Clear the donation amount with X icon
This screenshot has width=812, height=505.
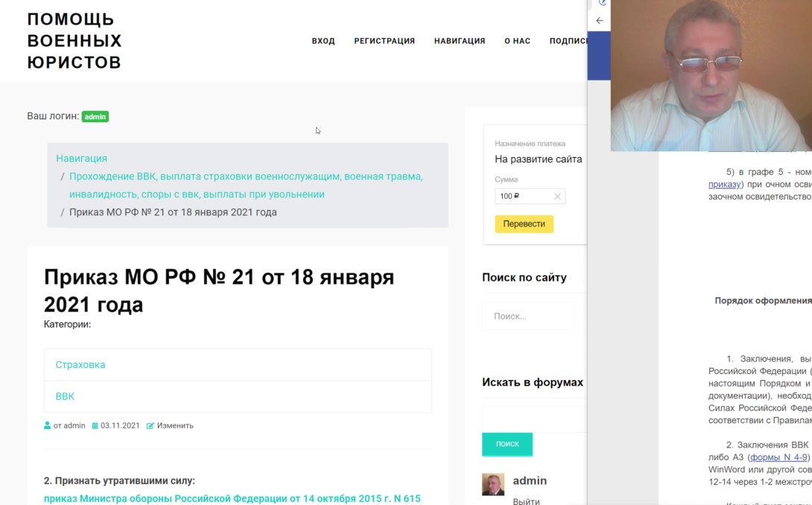[x=557, y=197]
